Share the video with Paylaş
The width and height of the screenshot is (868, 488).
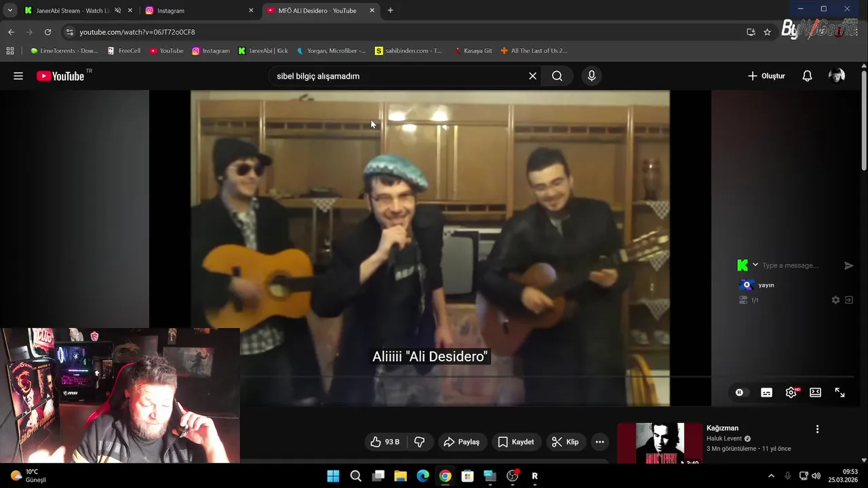461,442
